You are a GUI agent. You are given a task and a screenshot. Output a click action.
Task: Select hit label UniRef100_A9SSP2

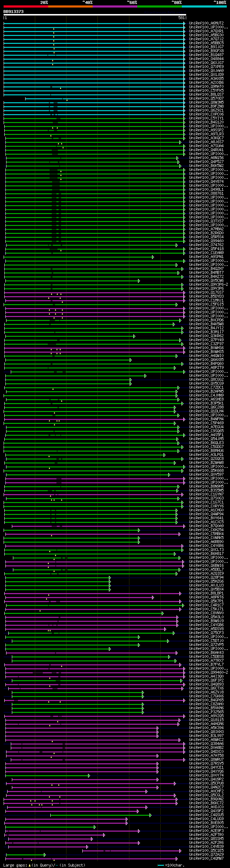(206, 130)
